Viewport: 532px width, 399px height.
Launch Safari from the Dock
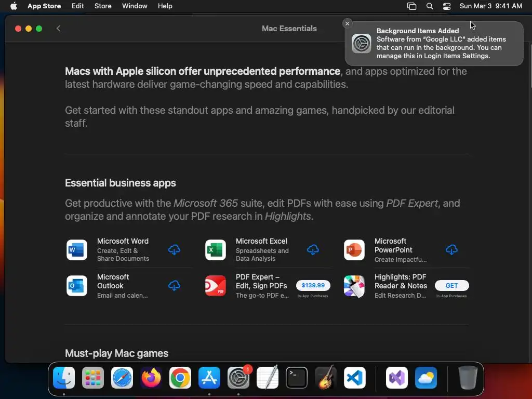(122, 378)
